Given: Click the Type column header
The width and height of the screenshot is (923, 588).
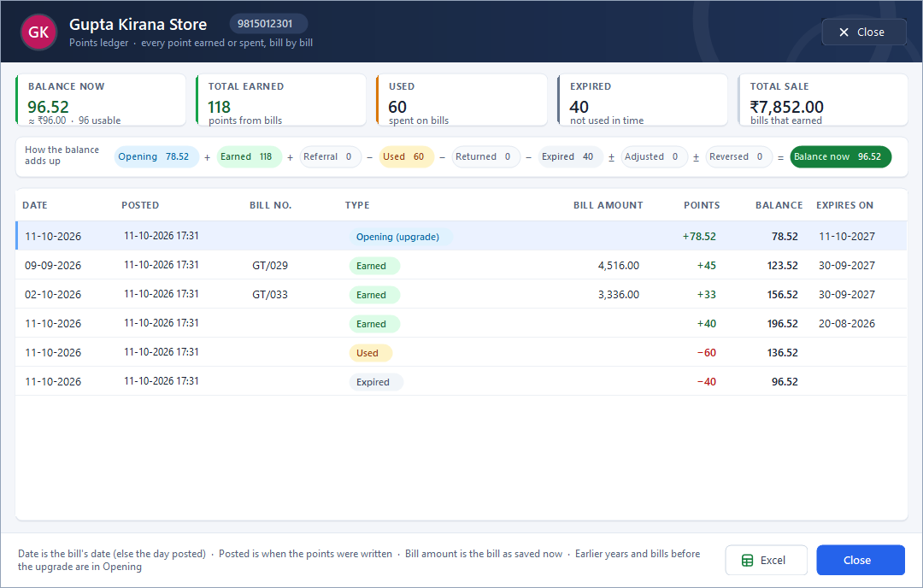Looking at the screenshot, I should (357, 205).
